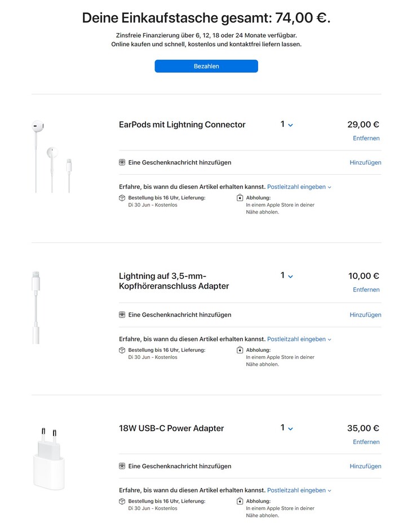416x532 pixels.
Task: Click Hinzufügen for Lightning Adapter gift message
Action: pyautogui.click(x=365, y=314)
